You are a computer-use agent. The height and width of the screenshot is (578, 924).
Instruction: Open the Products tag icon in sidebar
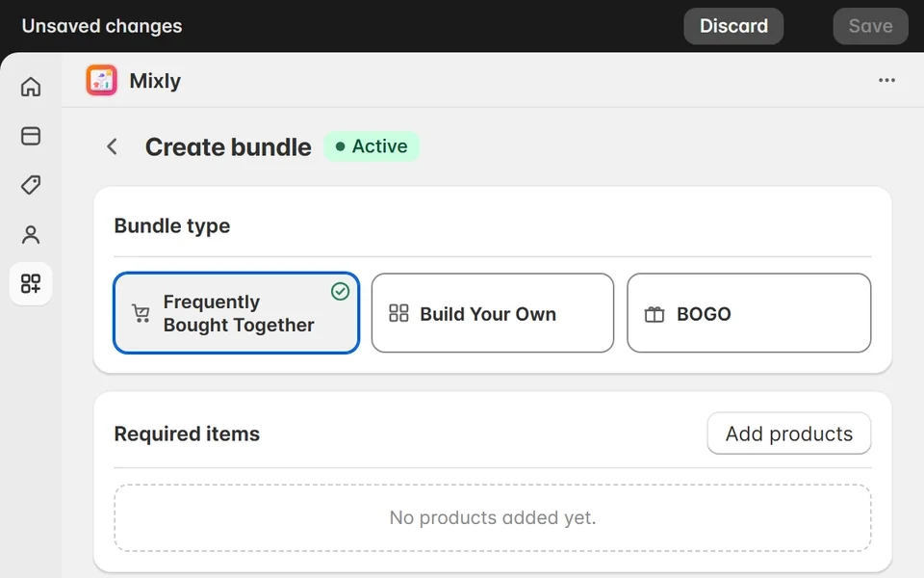(x=31, y=185)
